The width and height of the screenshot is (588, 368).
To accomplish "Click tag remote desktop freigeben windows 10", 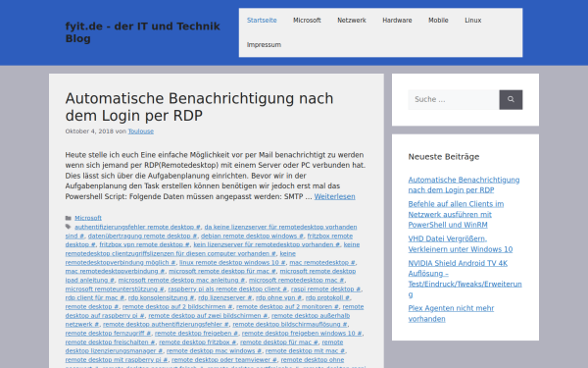I will pyautogui.click(x=302, y=334).
